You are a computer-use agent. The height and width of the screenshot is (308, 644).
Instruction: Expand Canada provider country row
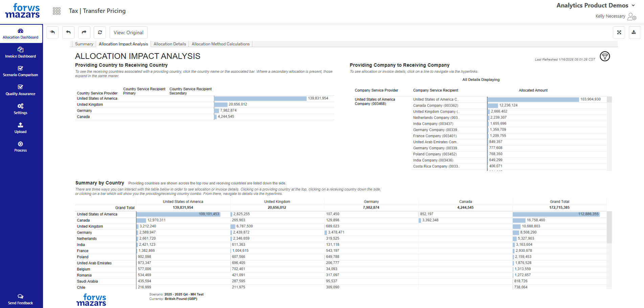point(83,117)
